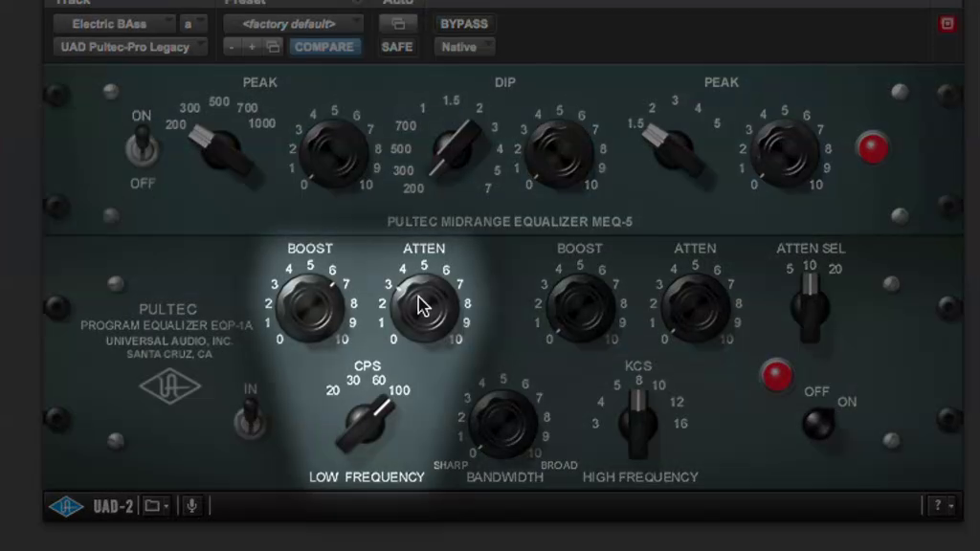Click the ATTEN SEL selector switch
This screenshot has width=980, height=551.
810,307
